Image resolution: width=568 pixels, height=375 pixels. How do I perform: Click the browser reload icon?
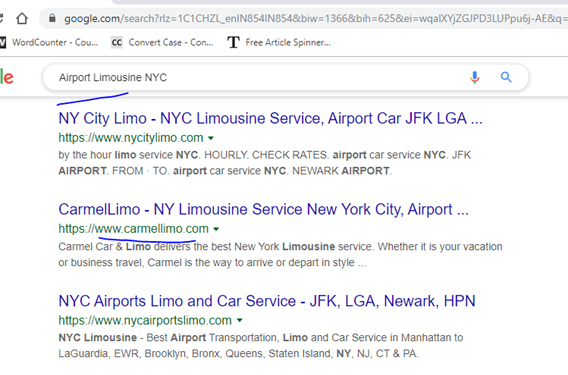1,18
